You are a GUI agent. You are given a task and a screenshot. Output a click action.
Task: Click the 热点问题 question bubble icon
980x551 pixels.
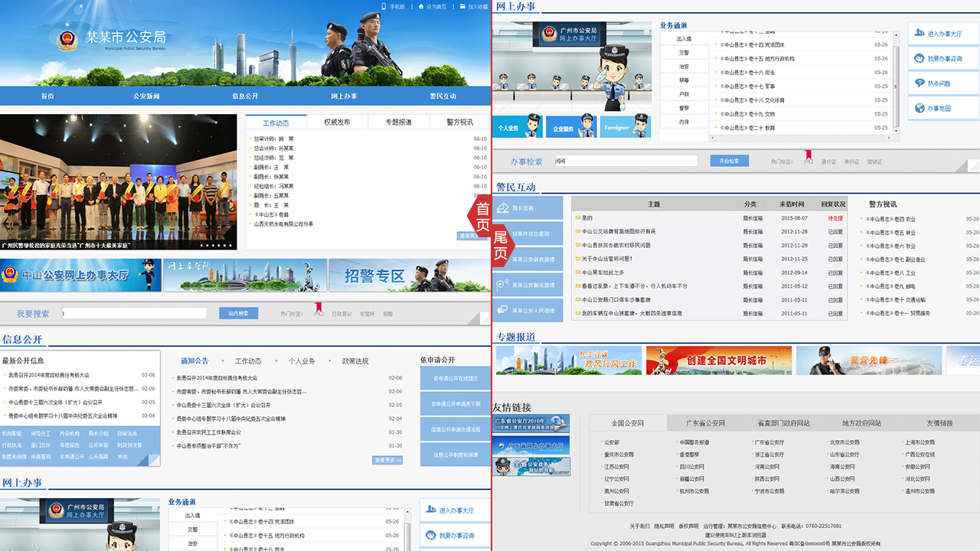click(x=920, y=83)
